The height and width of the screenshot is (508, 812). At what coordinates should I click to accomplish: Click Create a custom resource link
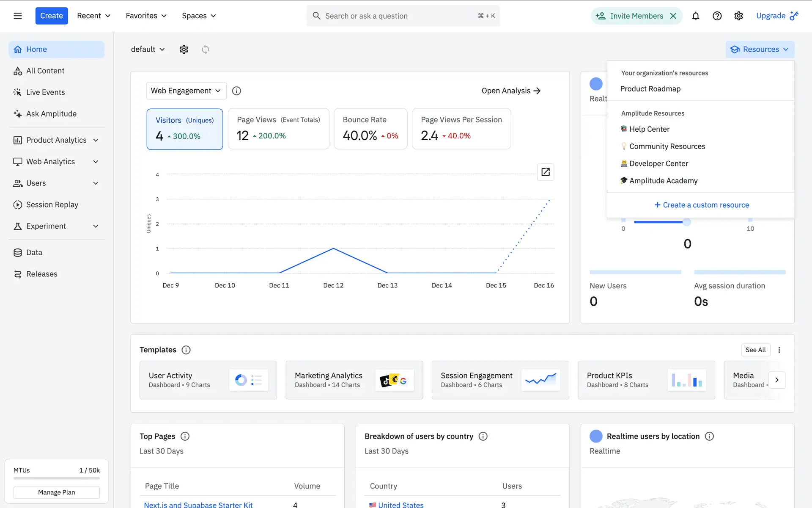click(702, 205)
